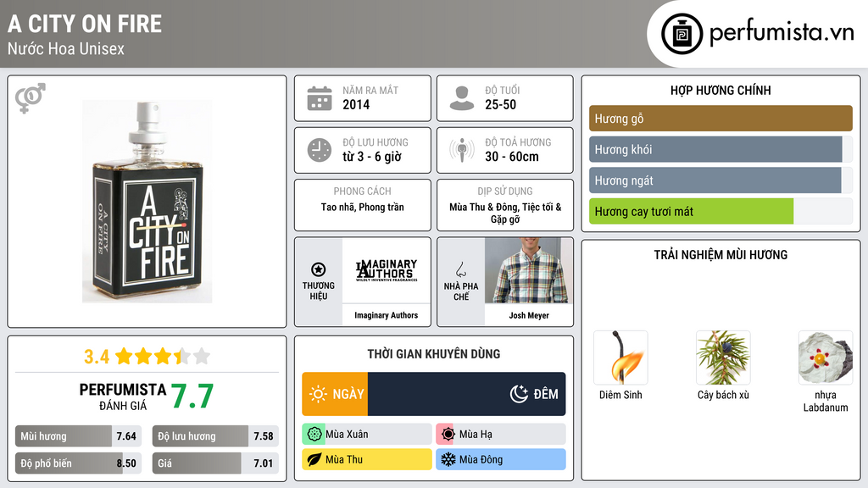This screenshot has width=868, height=488.
Task: Click the perfumista.vn perfume bottle logo icon
Action: (682, 34)
